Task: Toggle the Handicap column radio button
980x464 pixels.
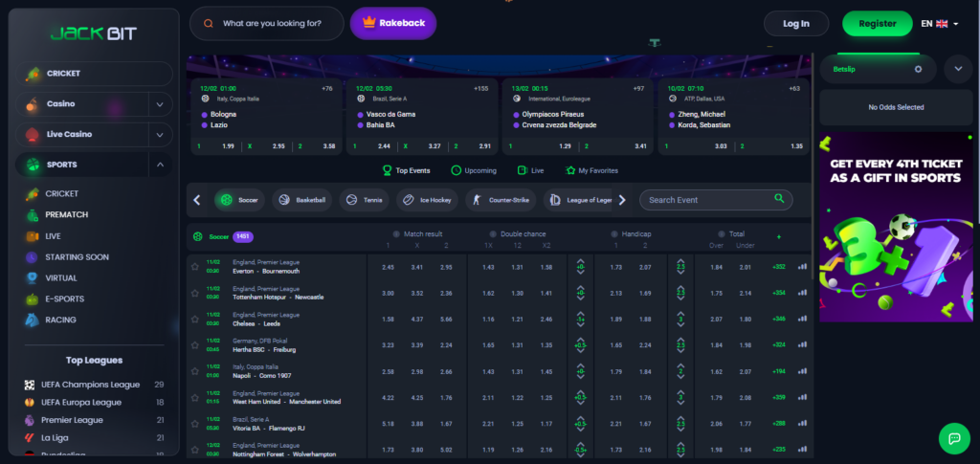Action: (x=613, y=234)
